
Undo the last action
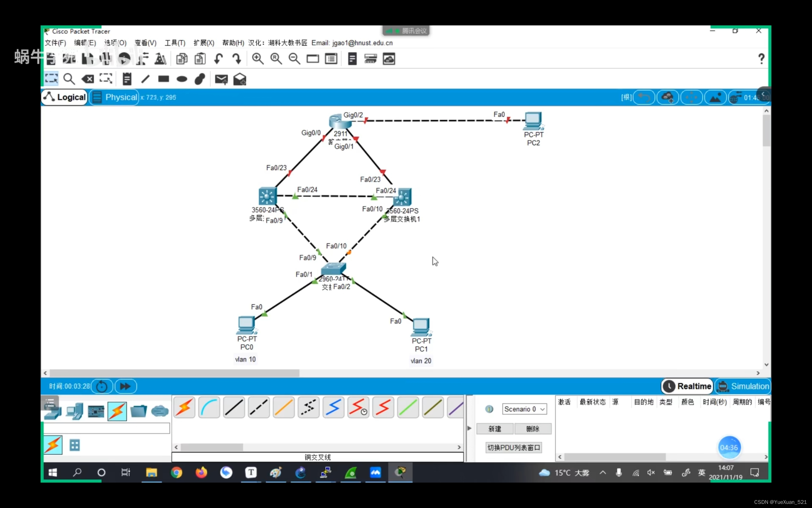click(x=219, y=59)
